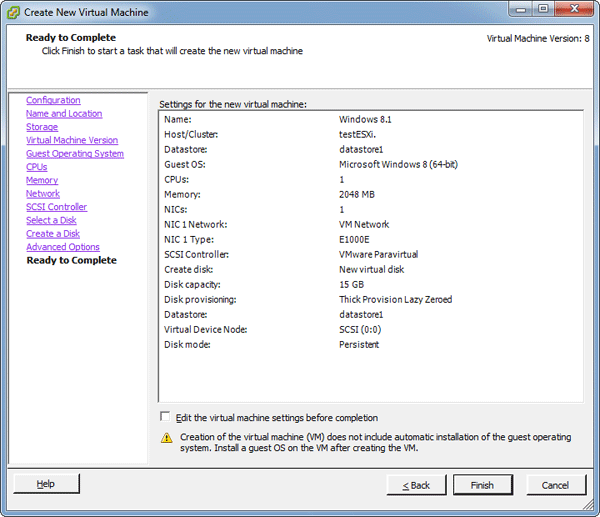
Task: Navigate to the CPUs step
Action: (37, 167)
